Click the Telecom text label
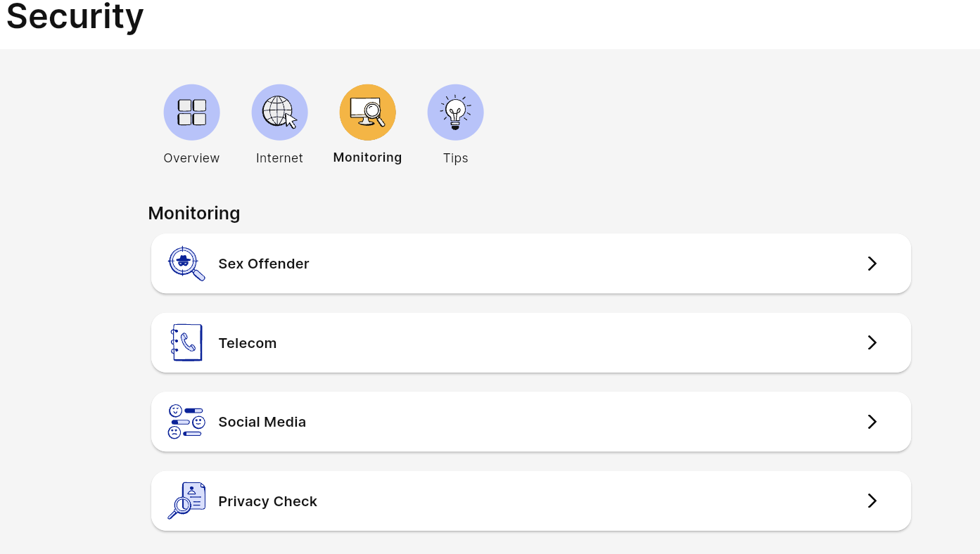 pyautogui.click(x=248, y=343)
